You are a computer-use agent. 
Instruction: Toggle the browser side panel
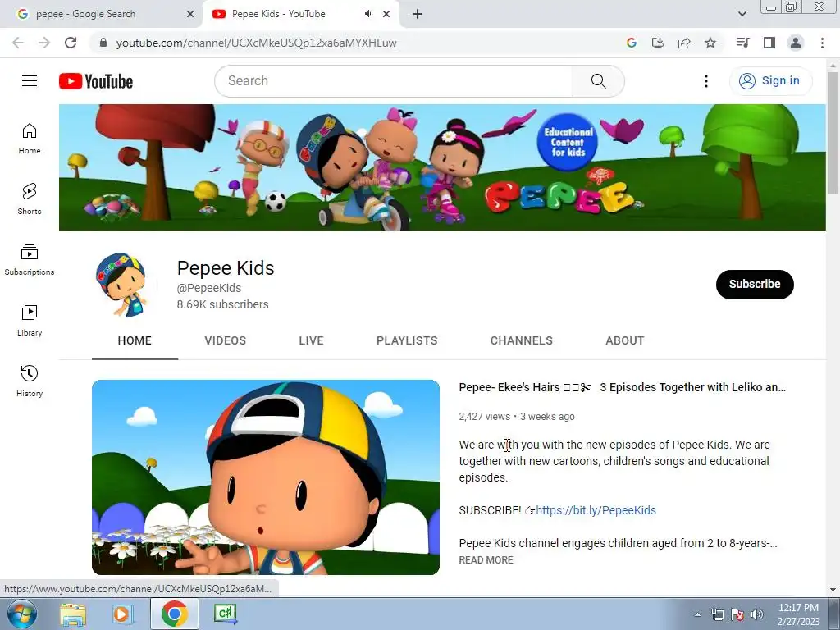click(769, 43)
